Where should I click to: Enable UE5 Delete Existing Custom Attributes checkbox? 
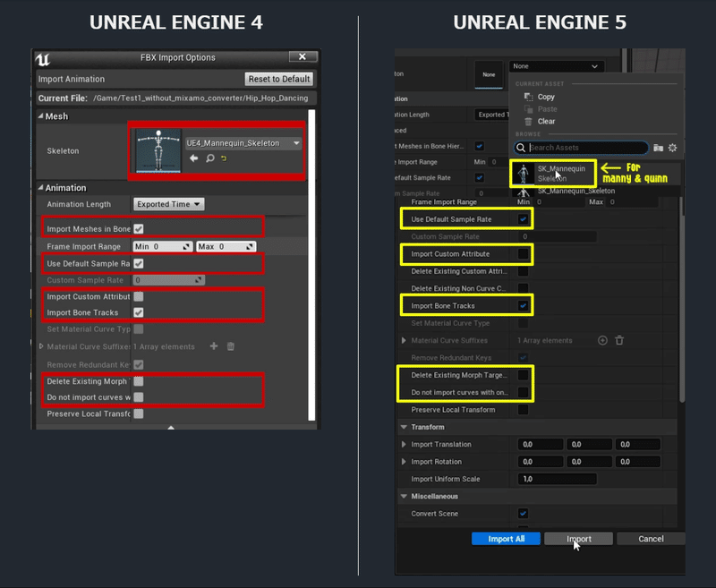524,271
